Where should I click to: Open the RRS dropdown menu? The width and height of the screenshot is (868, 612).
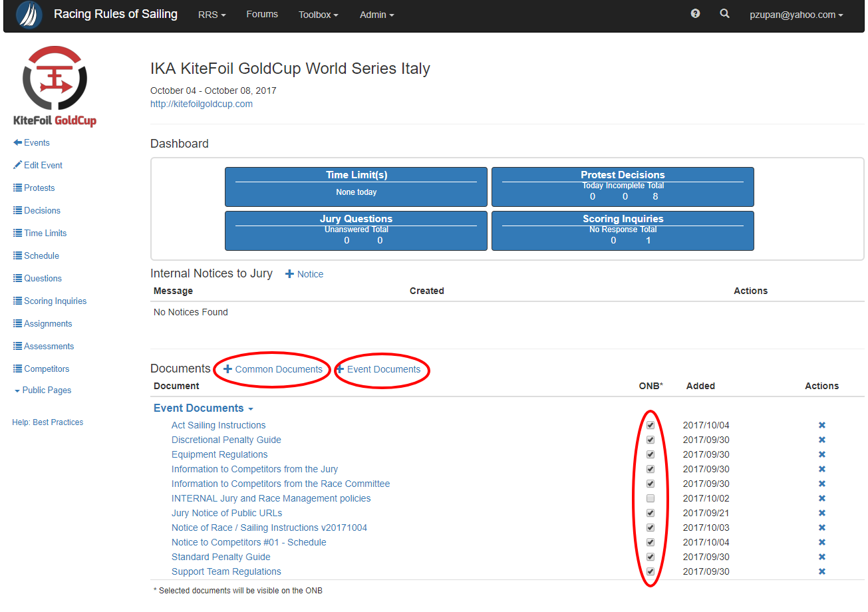[x=212, y=15]
